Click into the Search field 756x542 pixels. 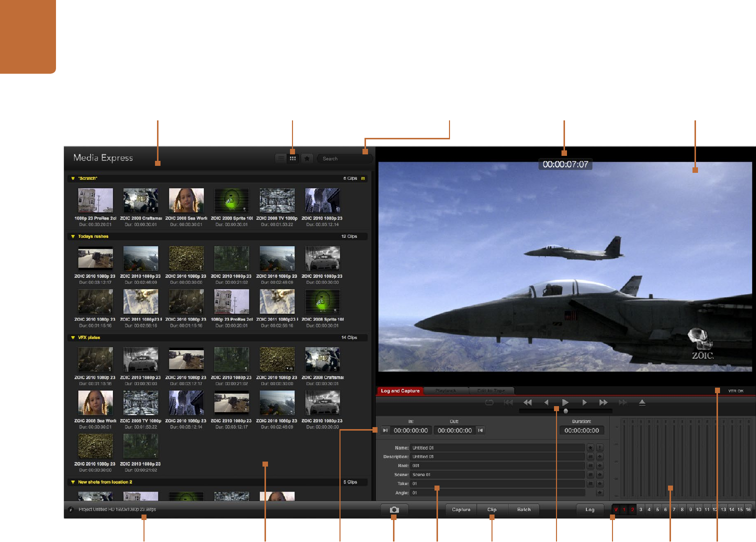345,159
